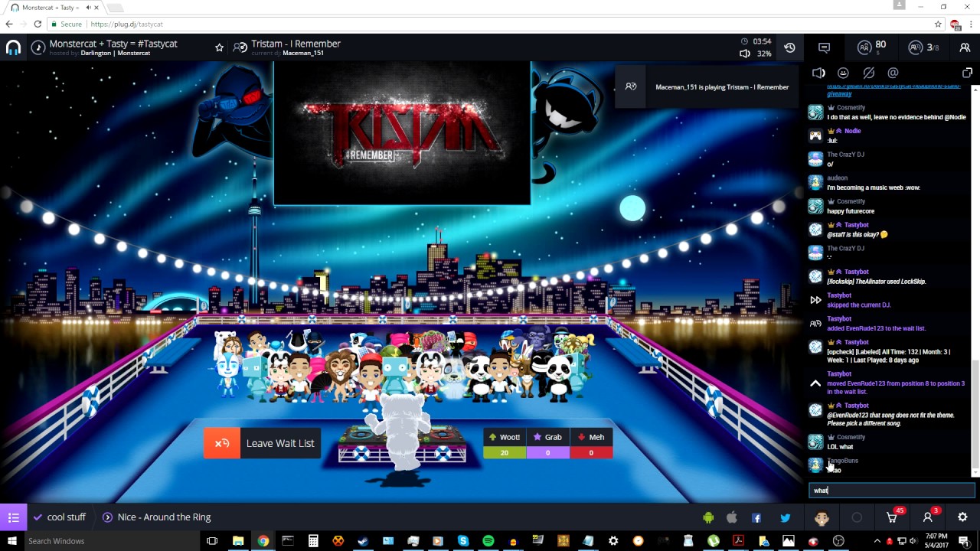Open File Explorer from the taskbar

238,541
